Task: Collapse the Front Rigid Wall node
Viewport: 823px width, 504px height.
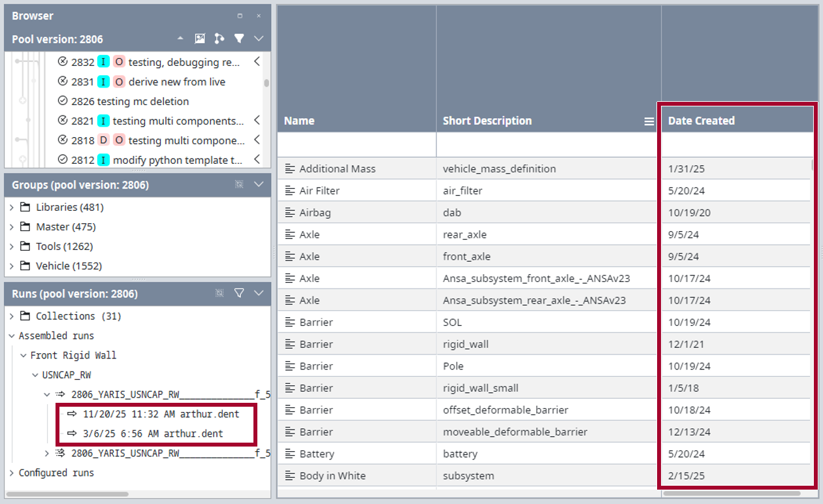Action: pyautogui.click(x=24, y=356)
